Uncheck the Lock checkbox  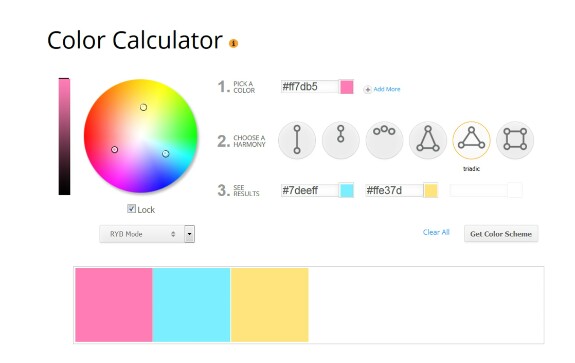(131, 209)
